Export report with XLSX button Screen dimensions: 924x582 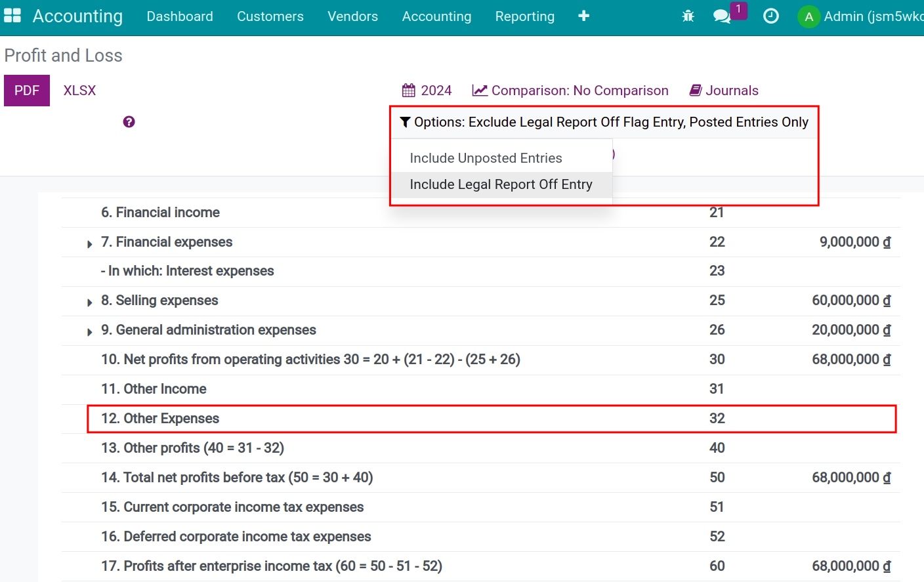(79, 91)
